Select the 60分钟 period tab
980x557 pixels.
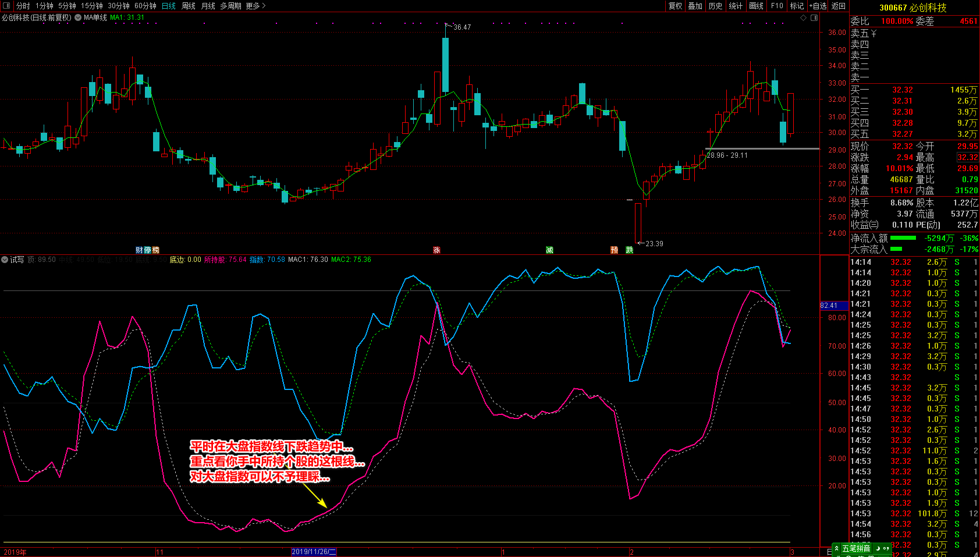click(145, 6)
